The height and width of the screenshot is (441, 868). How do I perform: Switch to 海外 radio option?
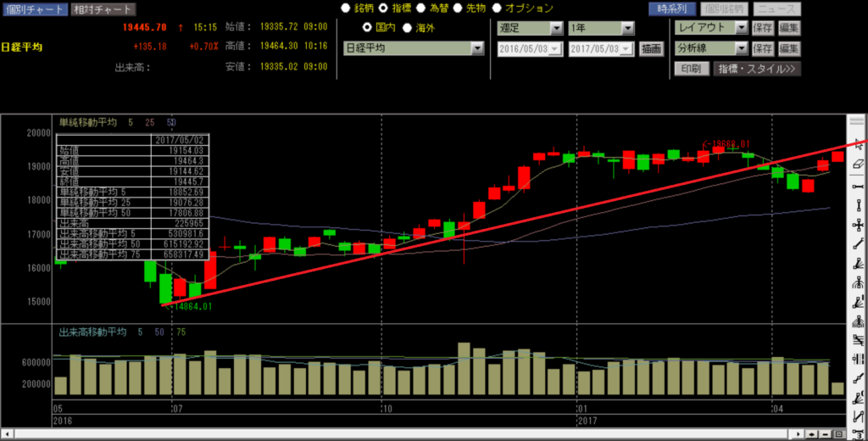(x=407, y=27)
